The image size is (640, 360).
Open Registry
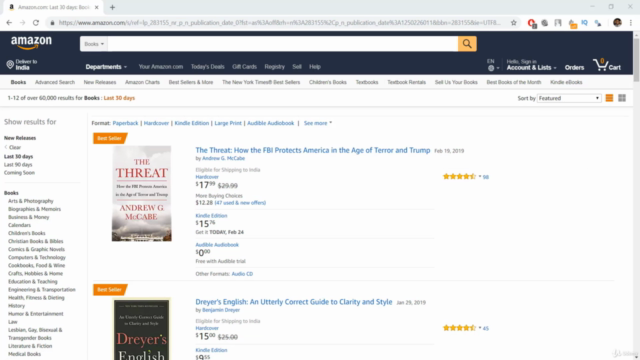point(274,67)
